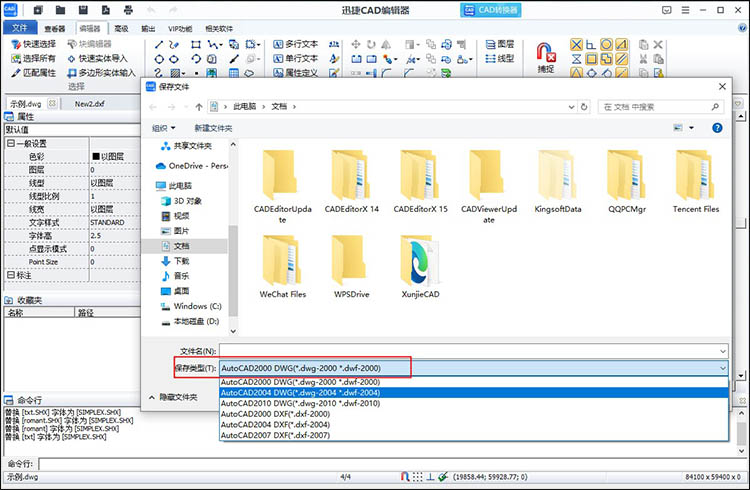
Task: Select 音乐 in navigation pane
Action: click(x=176, y=276)
